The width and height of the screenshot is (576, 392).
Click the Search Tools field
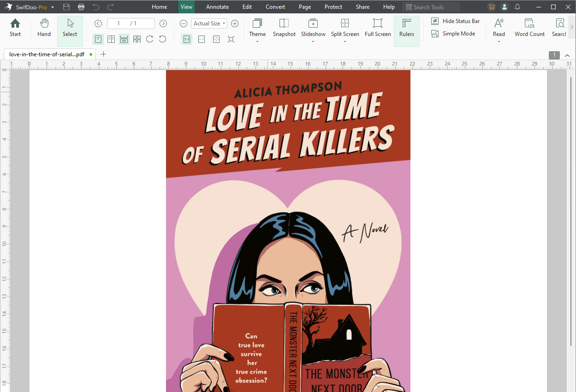pyautogui.click(x=431, y=7)
